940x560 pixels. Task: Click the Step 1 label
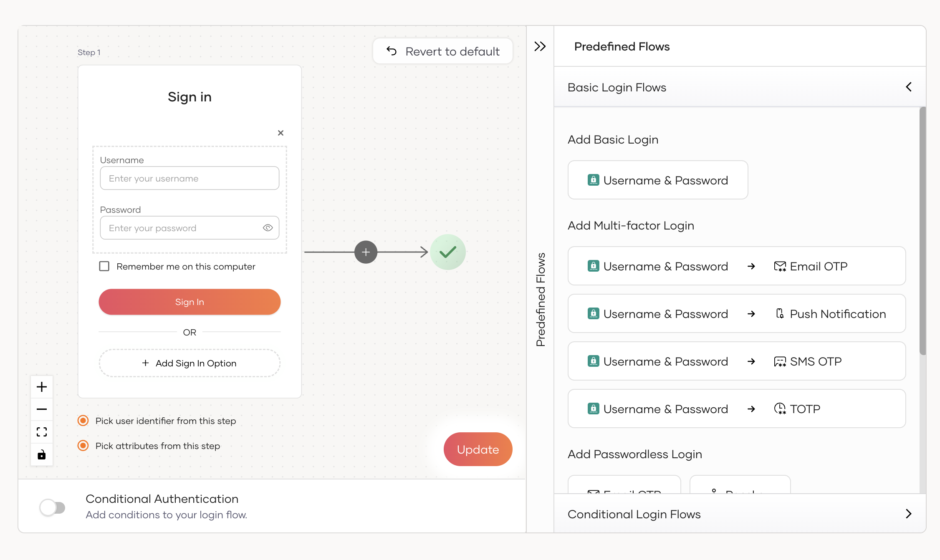click(89, 52)
